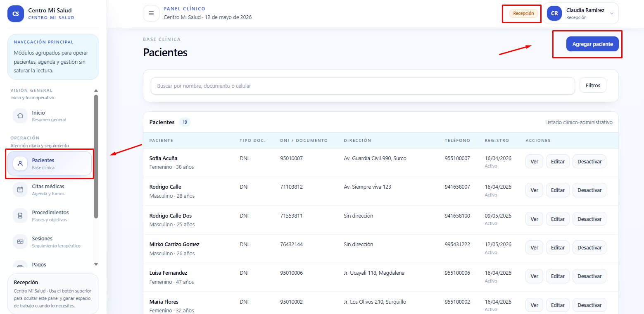The width and height of the screenshot is (644, 314).
Task: Click the CR user avatar
Action: click(554, 13)
